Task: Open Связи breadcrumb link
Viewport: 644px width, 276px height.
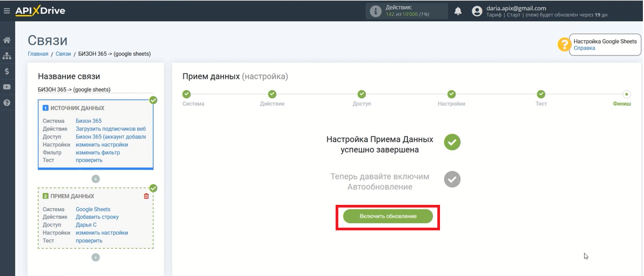Action: (63, 54)
